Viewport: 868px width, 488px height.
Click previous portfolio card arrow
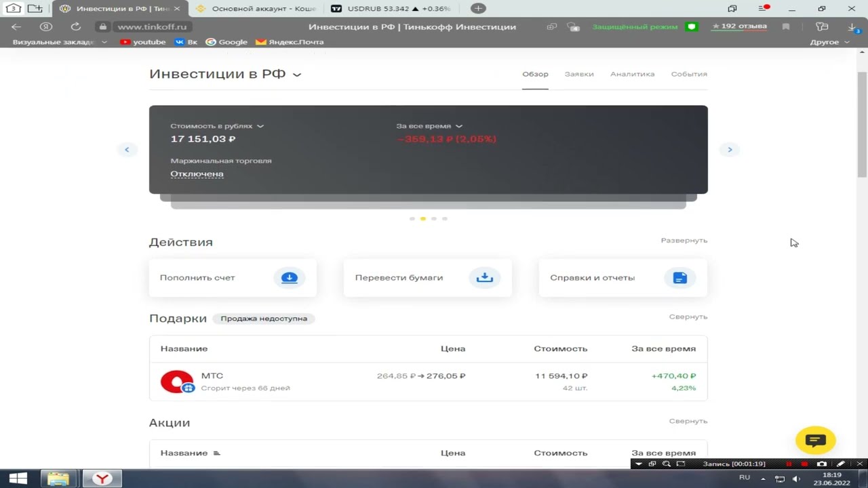pos(127,150)
